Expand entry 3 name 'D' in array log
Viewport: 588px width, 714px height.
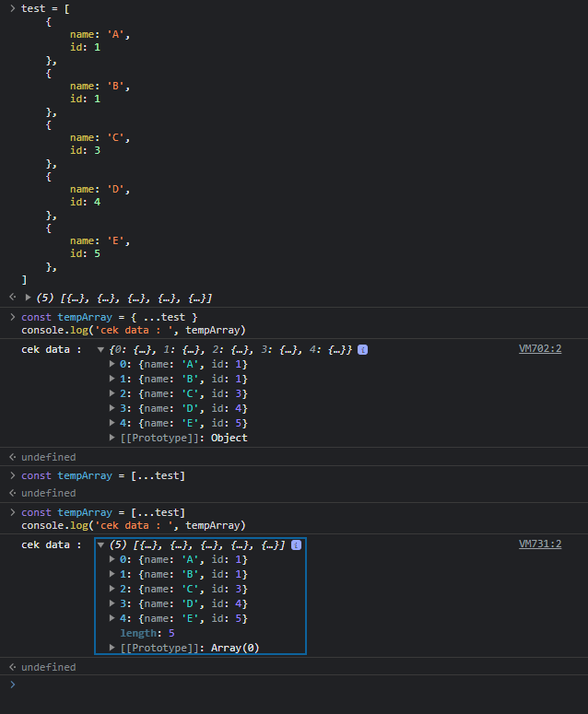click(x=112, y=603)
